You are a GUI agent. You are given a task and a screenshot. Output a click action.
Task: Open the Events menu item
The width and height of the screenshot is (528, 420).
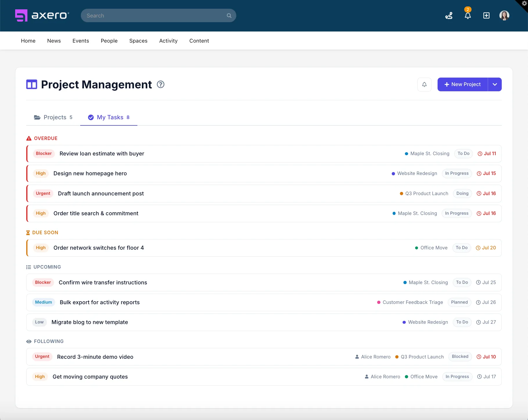[81, 41]
